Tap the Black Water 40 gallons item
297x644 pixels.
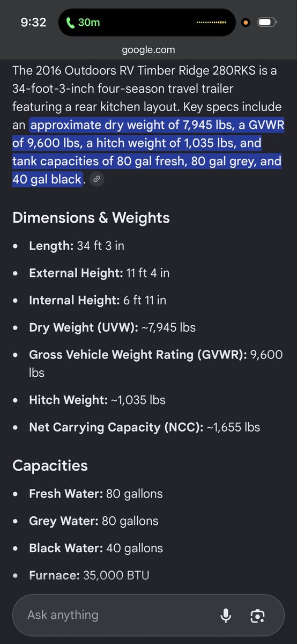tap(96, 548)
